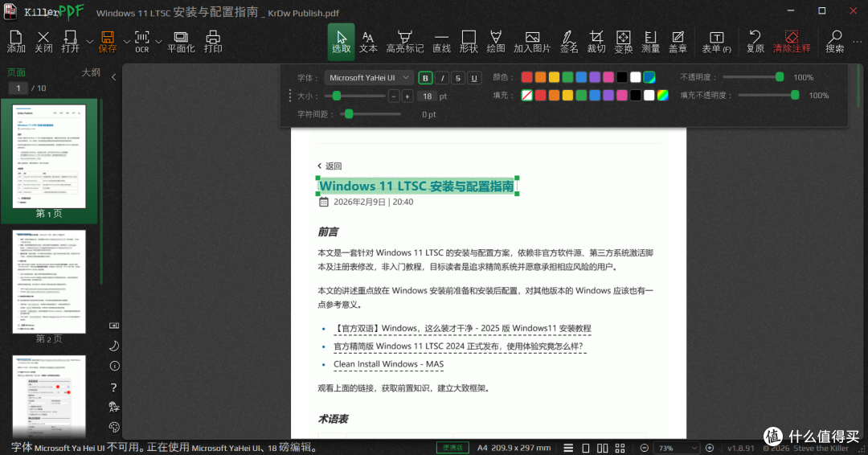Switch to continuous scroll layout in status bar

(568, 448)
